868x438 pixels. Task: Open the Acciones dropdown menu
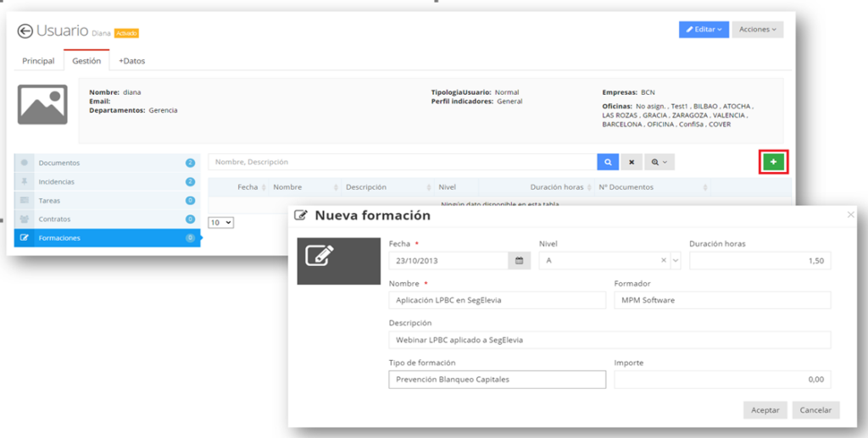757,30
